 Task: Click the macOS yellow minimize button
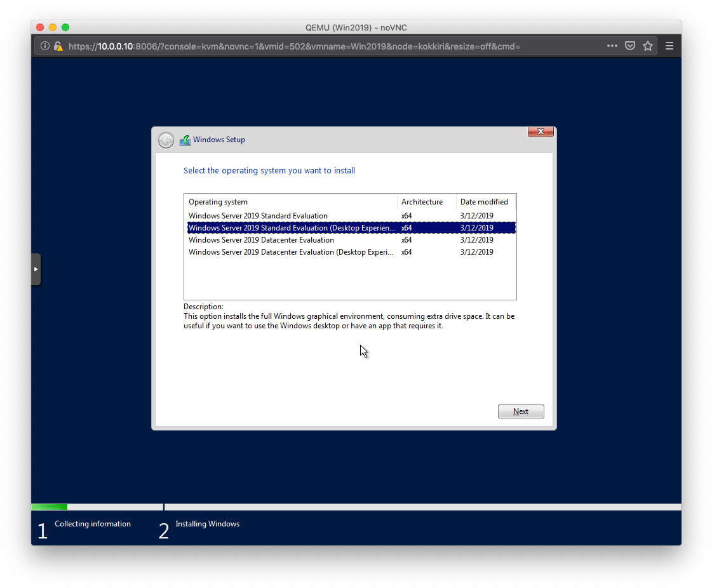coord(53,27)
